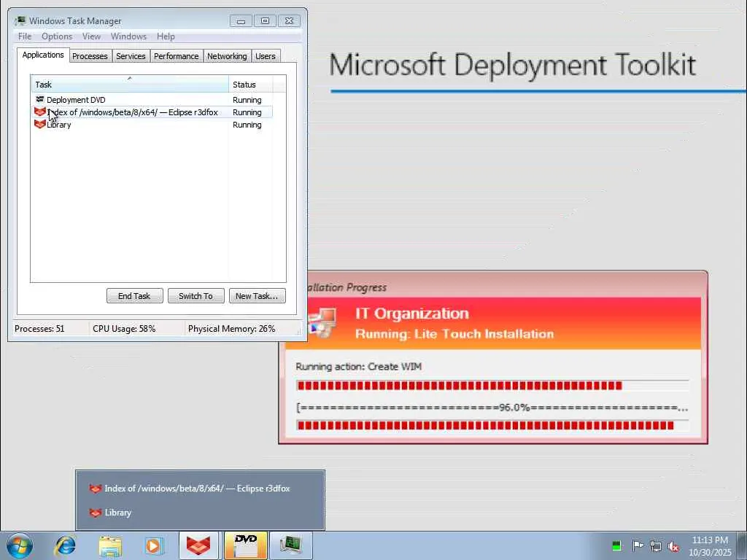The image size is (747, 560).
Task: Click the Eclipse r3dfox taskbar button
Action: pyautogui.click(x=198, y=545)
